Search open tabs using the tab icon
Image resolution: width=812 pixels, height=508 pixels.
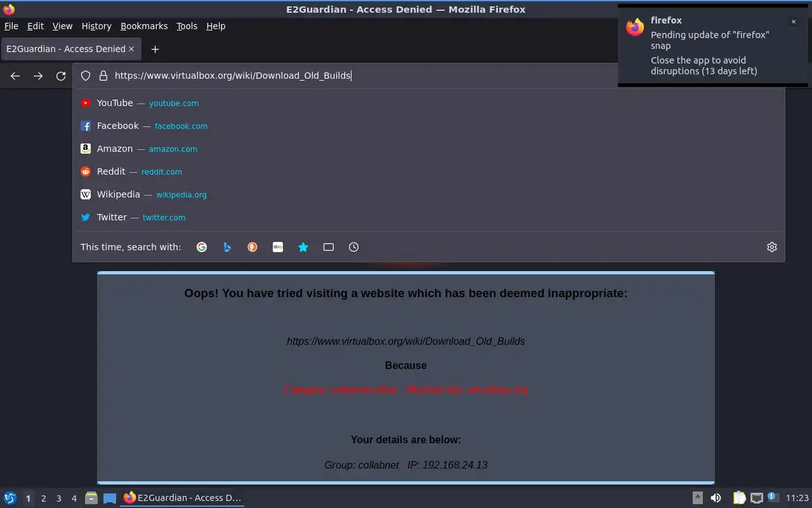(329, 247)
